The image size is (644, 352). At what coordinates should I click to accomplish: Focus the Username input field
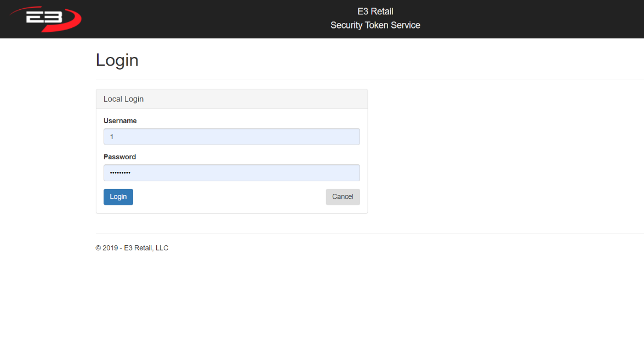click(x=231, y=137)
